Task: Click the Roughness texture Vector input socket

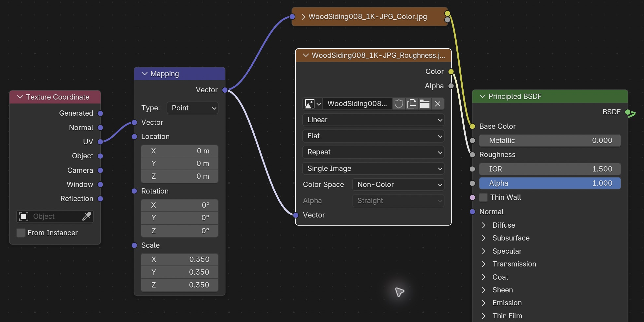Action: click(296, 215)
